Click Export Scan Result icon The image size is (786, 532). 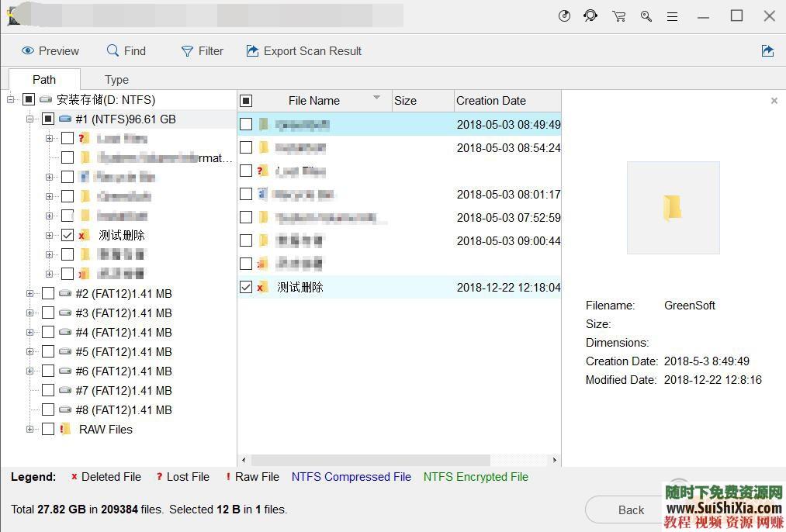[252, 51]
